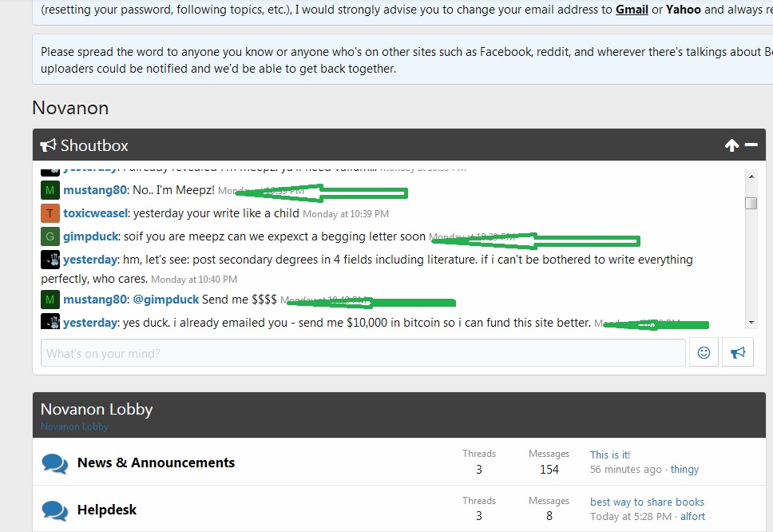The height and width of the screenshot is (532, 773).
Task: Click the Shoutbox megaphone icon in header
Action: coord(49,145)
